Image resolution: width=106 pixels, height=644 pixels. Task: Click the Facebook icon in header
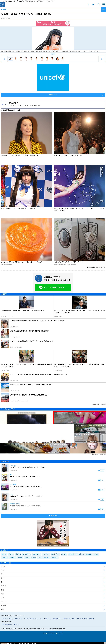(88, 4)
